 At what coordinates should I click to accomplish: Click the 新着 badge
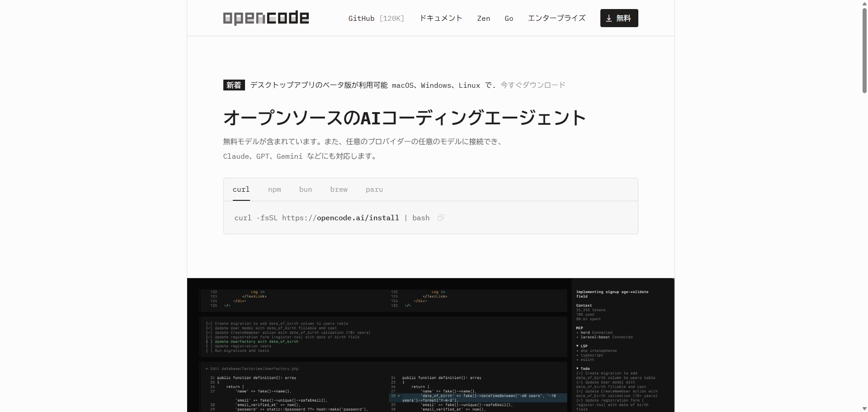point(234,85)
